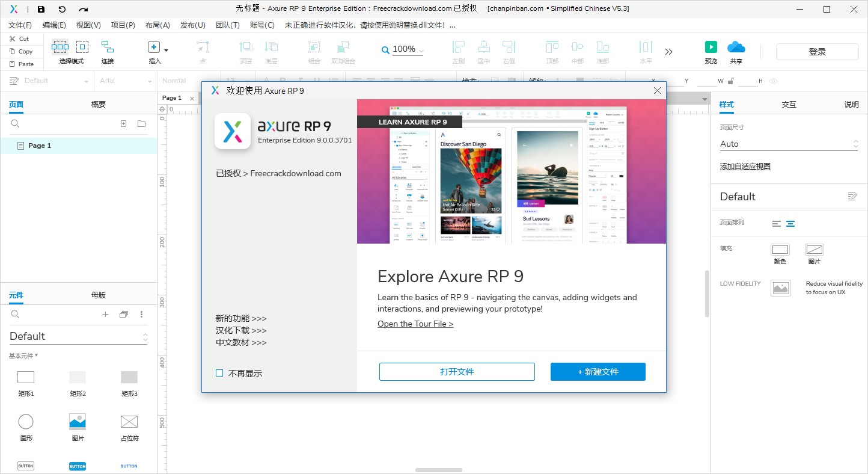Open the page tabs list dropdown arrow
The height and width of the screenshot is (474, 868).
704,99
